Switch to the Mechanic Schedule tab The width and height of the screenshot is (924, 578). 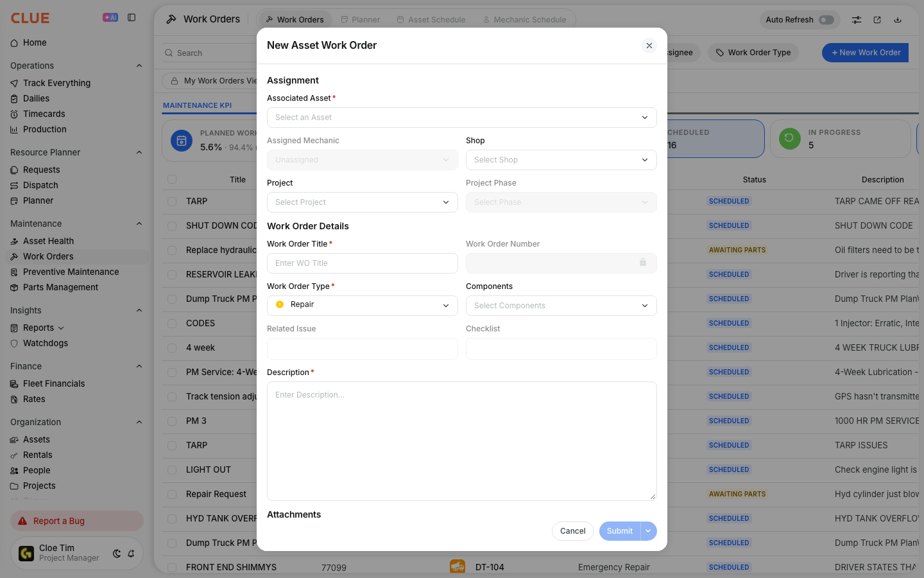click(x=525, y=20)
